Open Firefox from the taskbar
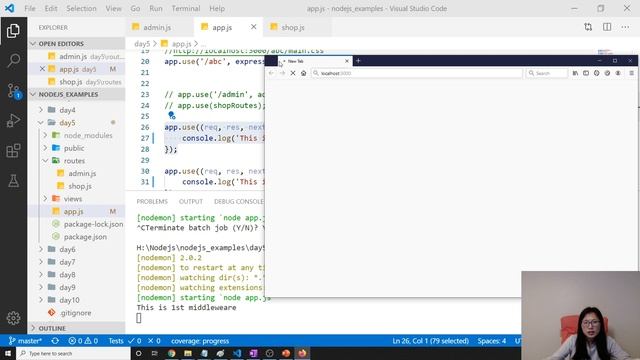 (x=302, y=353)
